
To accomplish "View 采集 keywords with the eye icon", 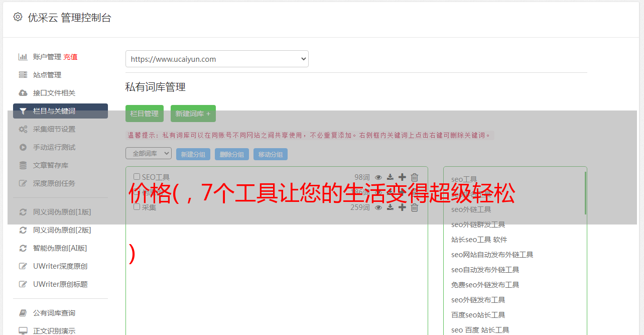I will click(x=378, y=207).
